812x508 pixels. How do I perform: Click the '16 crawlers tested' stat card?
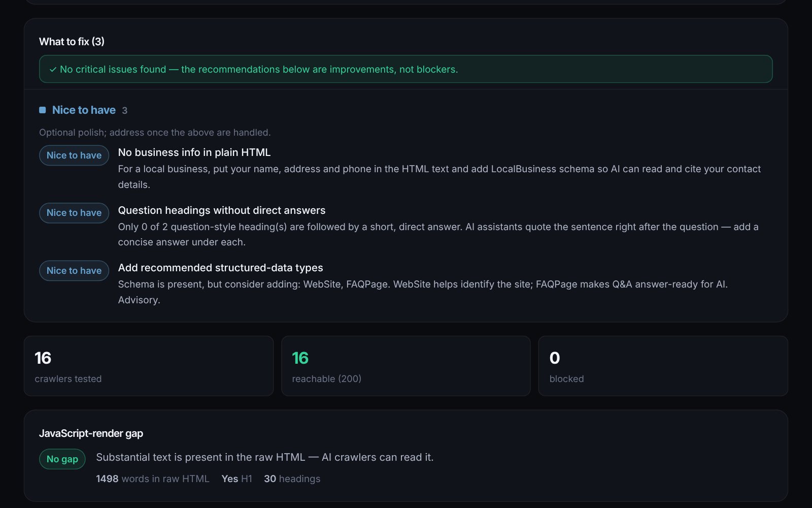point(149,366)
